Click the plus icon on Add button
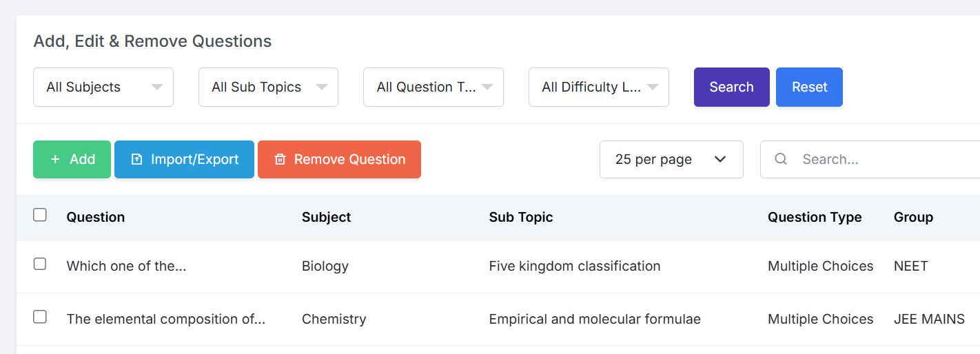The width and height of the screenshot is (980, 354). (x=55, y=159)
